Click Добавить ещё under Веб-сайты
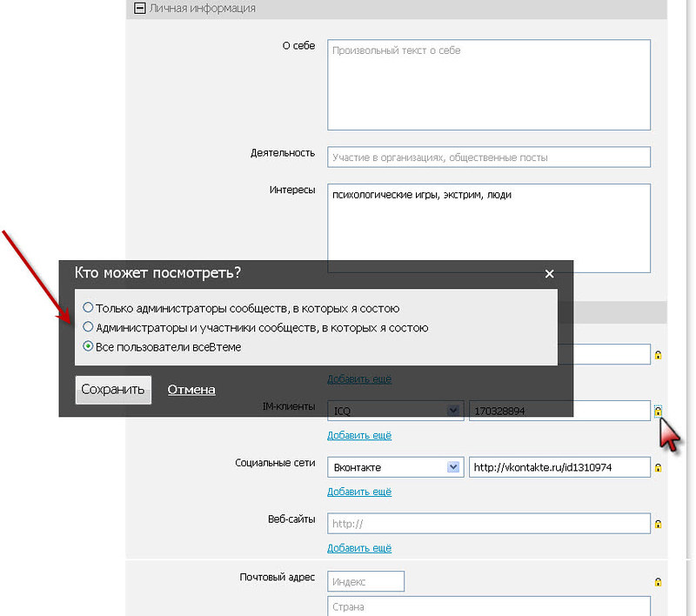Screen dimensions: 696x616 pos(359,548)
